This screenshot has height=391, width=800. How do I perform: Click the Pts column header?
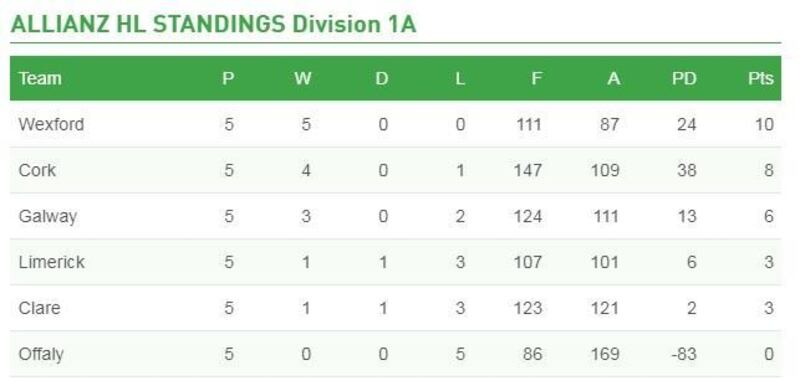[x=761, y=79]
